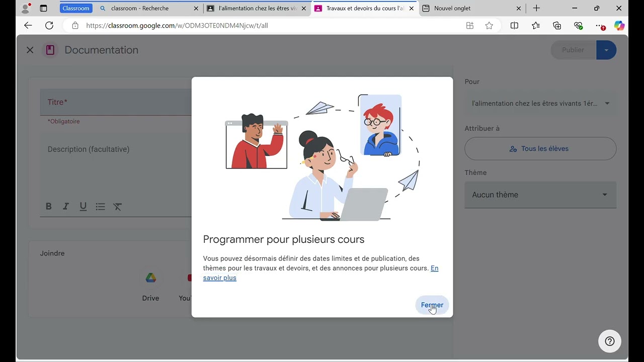This screenshot has height=362, width=644.
Task: Select the browser address bar URL
Action: (177, 26)
